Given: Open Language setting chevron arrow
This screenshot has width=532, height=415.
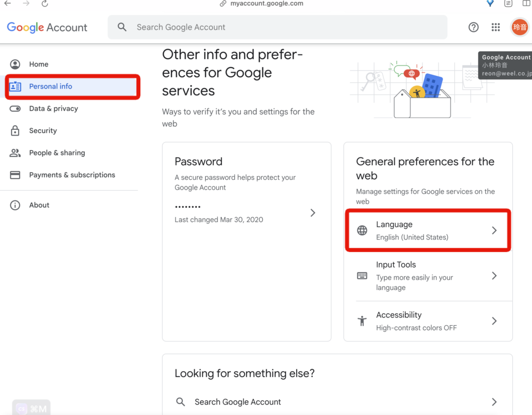Looking at the screenshot, I should [x=495, y=231].
